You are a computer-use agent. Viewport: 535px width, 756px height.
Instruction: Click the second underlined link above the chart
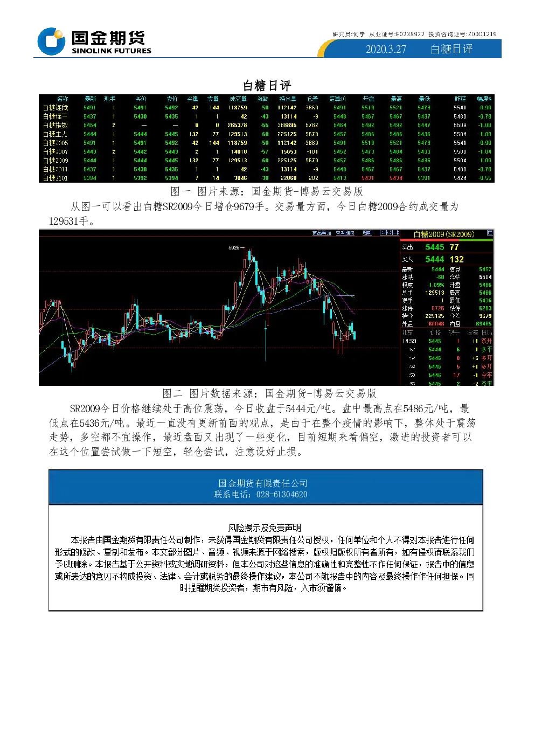tap(345, 233)
